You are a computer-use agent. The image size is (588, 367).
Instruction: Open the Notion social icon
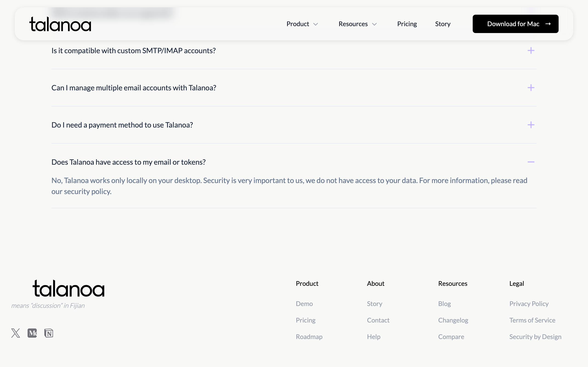coord(49,333)
